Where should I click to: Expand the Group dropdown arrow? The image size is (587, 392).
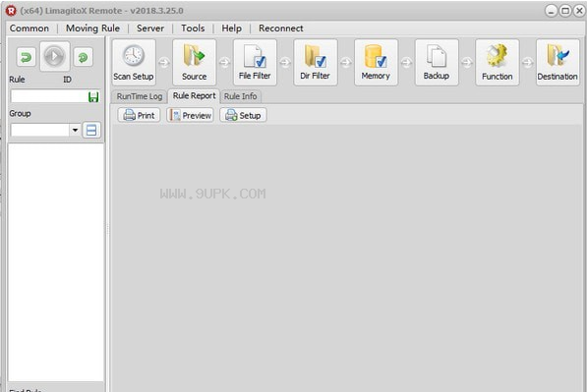coord(75,130)
